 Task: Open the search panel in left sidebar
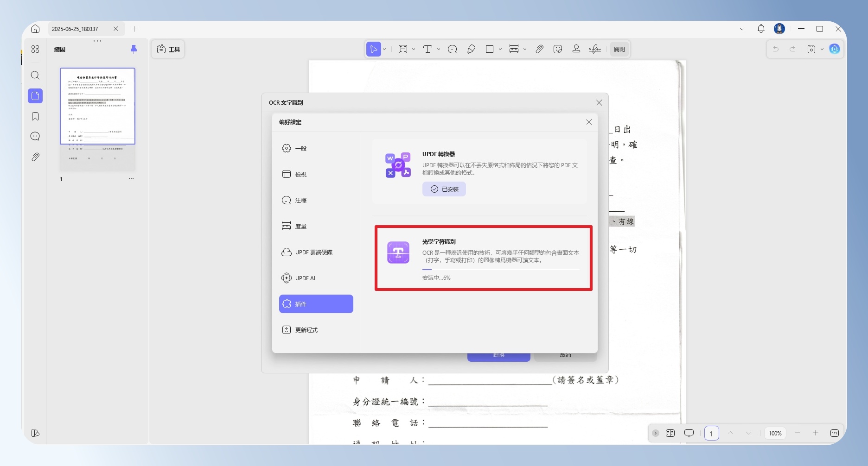(35, 75)
